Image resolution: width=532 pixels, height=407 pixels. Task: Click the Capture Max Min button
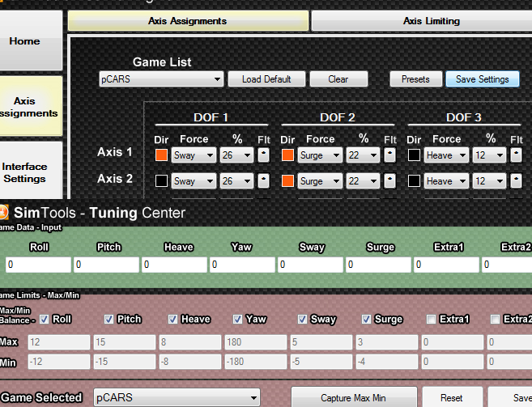[x=353, y=397]
